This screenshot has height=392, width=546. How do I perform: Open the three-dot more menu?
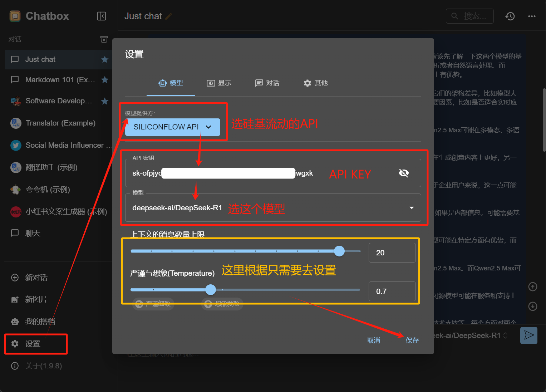point(532,16)
